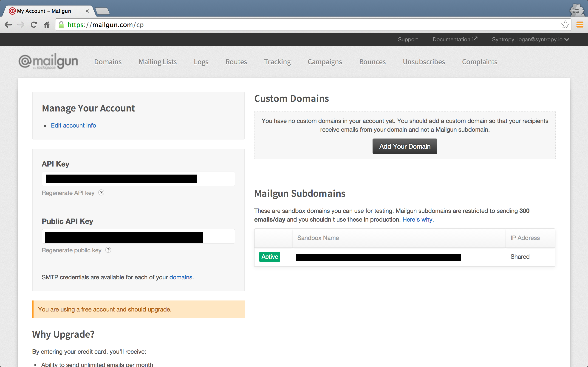Open the Here's why link

point(417,220)
